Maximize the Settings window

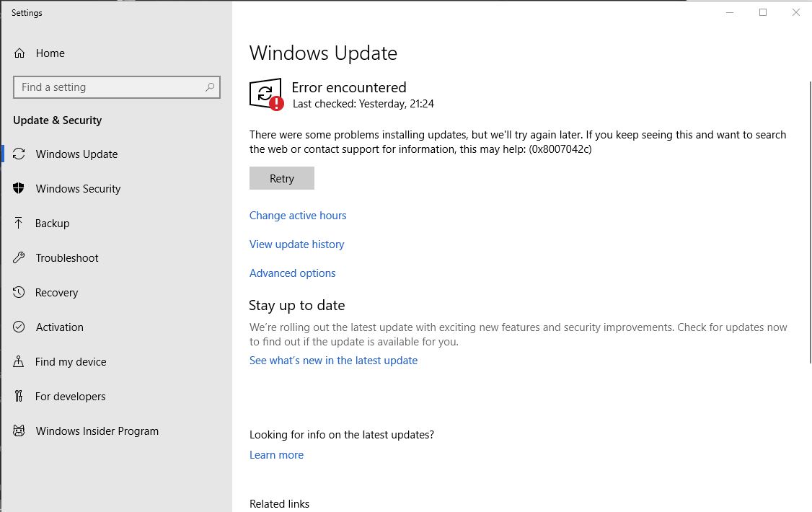[763, 12]
